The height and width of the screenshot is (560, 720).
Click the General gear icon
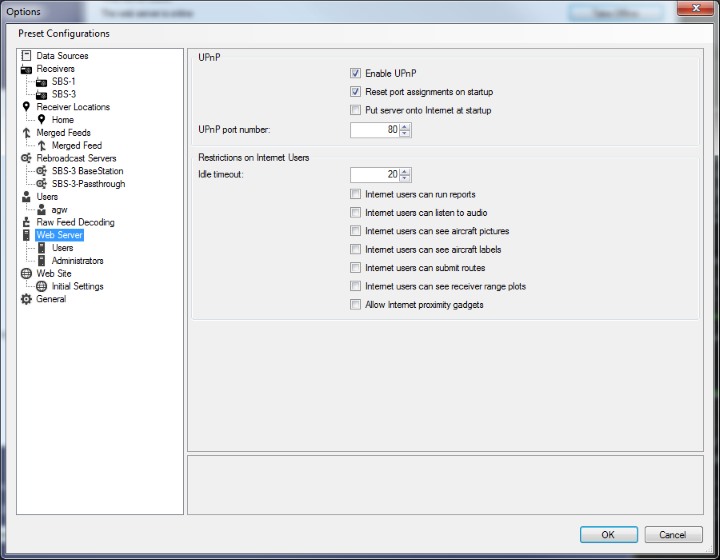(x=27, y=299)
